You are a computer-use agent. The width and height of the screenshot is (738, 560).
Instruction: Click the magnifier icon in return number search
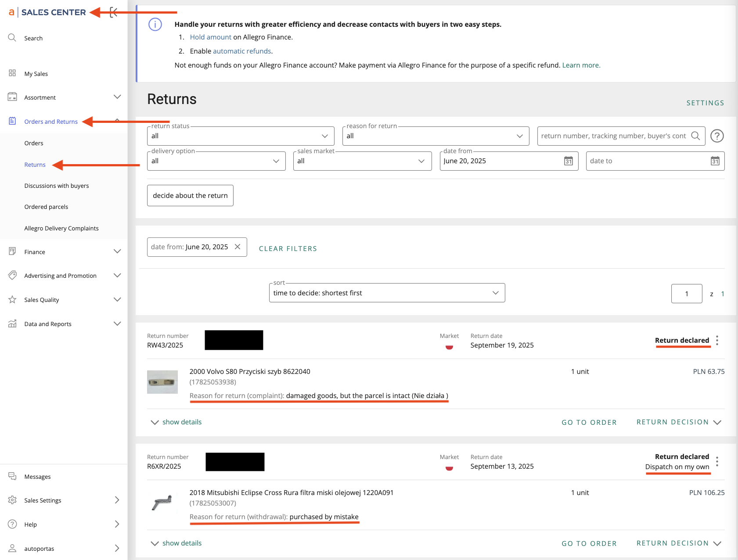695,136
